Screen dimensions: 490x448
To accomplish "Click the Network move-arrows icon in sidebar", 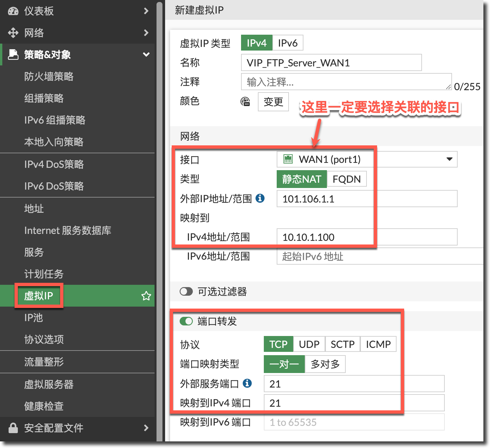I will pos(13,33).
